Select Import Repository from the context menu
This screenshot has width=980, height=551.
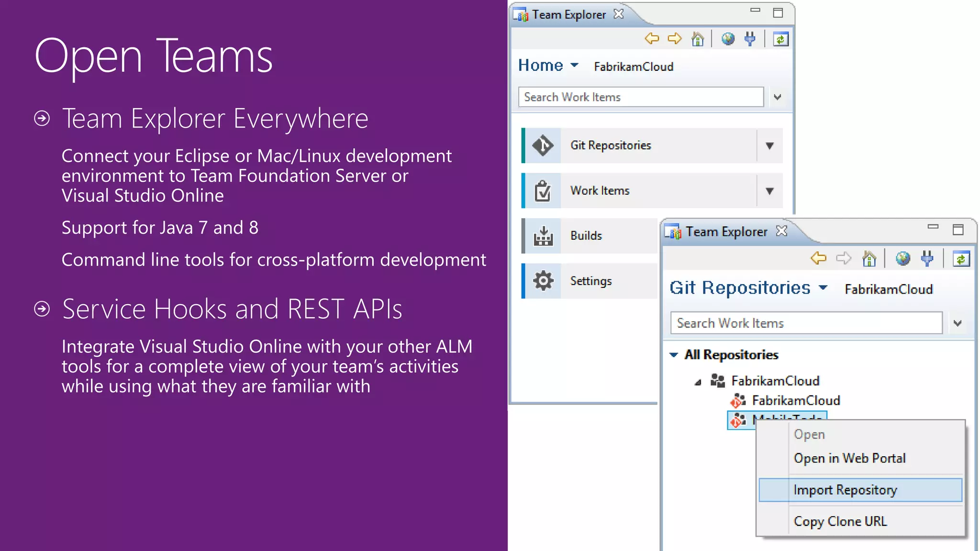845,490
